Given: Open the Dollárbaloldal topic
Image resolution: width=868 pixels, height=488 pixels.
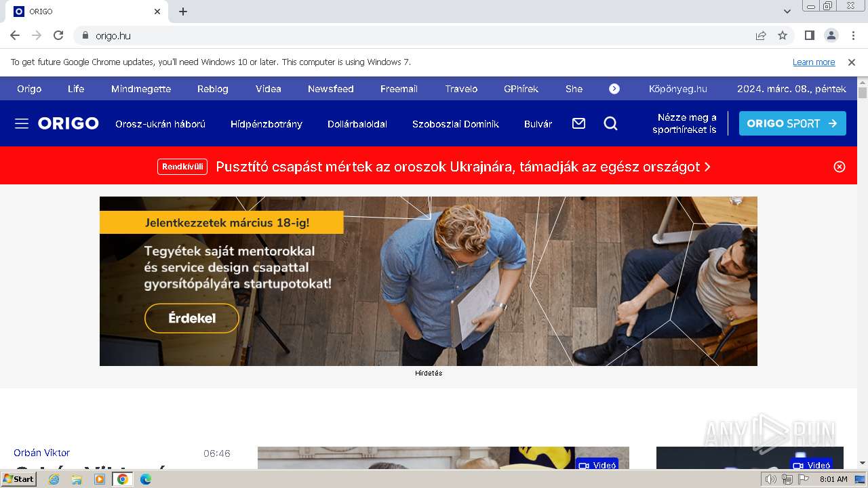Looking at the screenshot, I should coord(357,124).
